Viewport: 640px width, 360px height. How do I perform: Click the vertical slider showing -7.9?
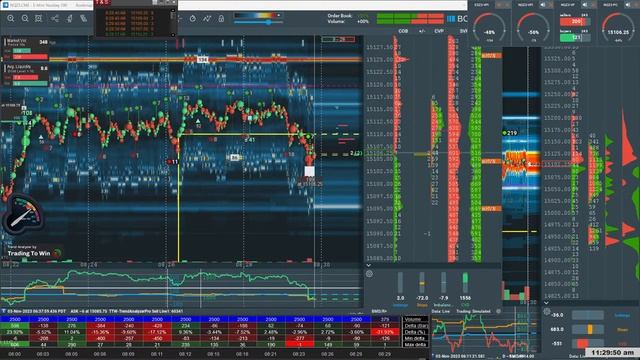tap(443, 282)
